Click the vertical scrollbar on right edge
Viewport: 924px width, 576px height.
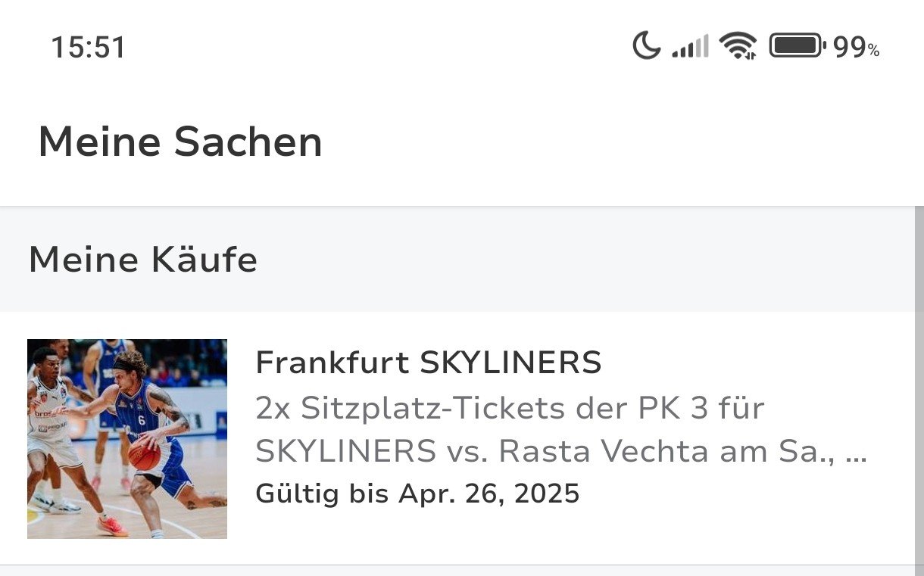pyautogui.click(x=919, y=378)
